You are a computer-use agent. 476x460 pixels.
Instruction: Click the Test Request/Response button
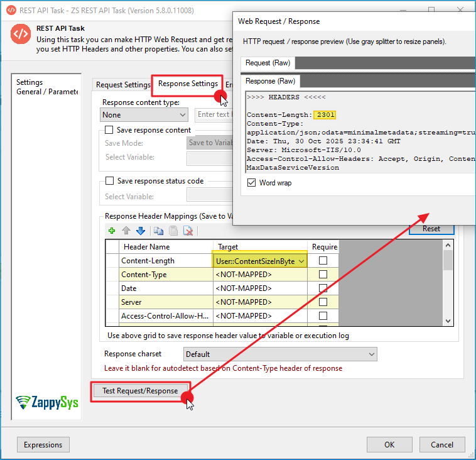pyautogui.click(x=140, y=391)
